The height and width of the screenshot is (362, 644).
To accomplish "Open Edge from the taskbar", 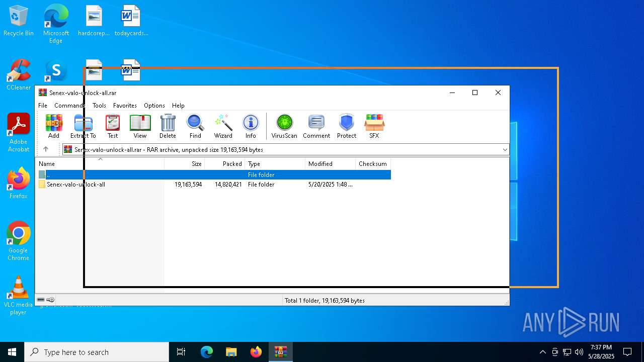I will tap(207, 352).
